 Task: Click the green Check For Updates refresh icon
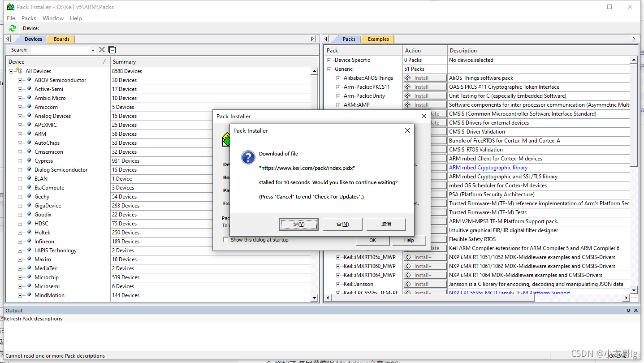click(x=13, y=28)
